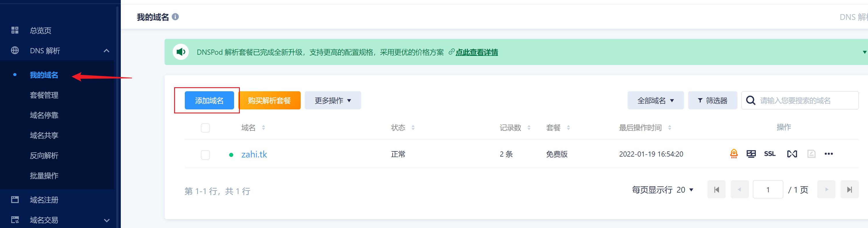Viewport: 868px width, 228px height.
Task: Change rows per page from 20
Action: pyautogui.click(x=685, y=190)
